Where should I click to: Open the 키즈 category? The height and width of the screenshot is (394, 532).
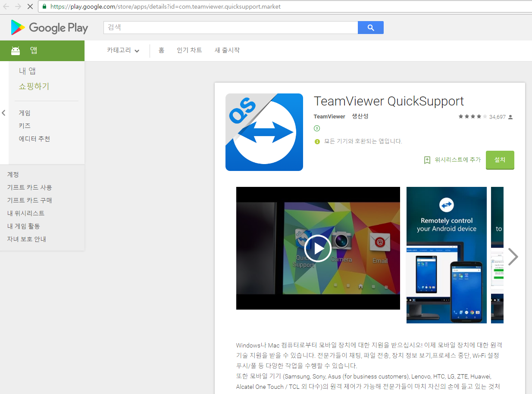click(25, 126)
